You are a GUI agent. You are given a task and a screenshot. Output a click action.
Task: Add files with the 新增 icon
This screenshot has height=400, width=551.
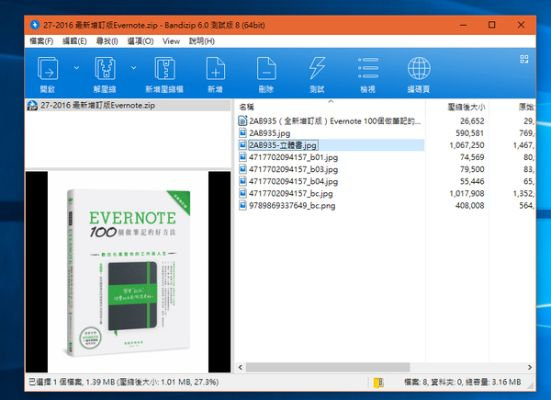(215, 74)
